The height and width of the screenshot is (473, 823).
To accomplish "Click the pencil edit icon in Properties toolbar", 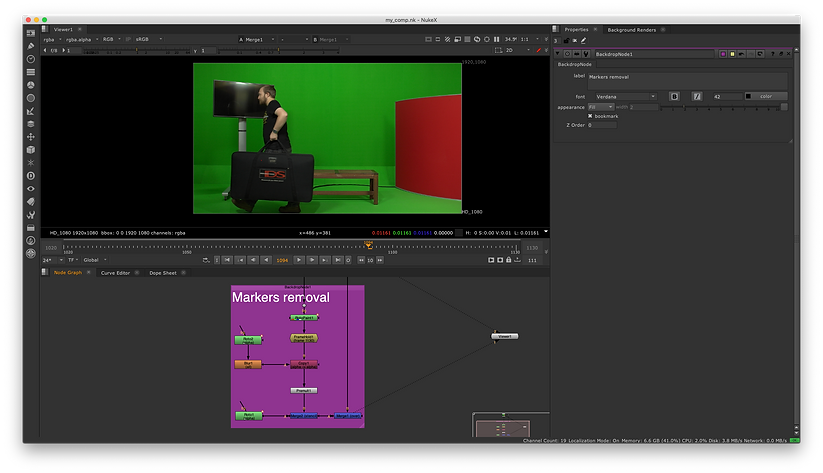I will point(583,40).
